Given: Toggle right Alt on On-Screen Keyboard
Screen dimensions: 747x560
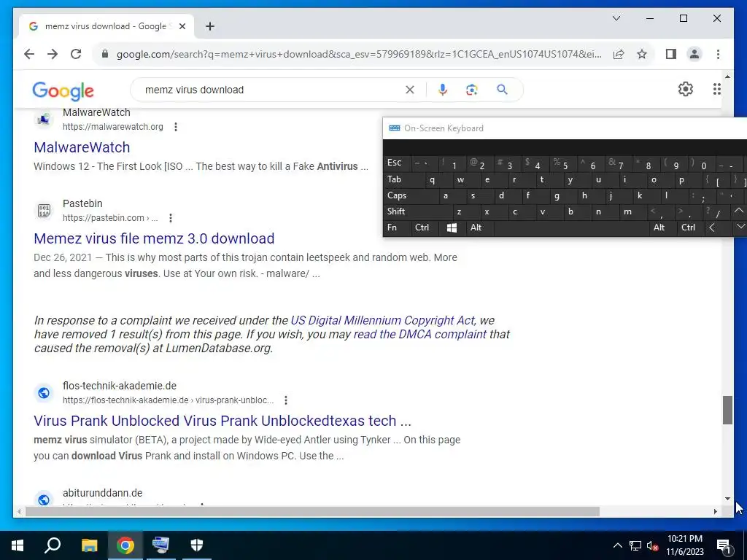Looking at the screenshot, I should pyautogui.click(x=663, y=227).
